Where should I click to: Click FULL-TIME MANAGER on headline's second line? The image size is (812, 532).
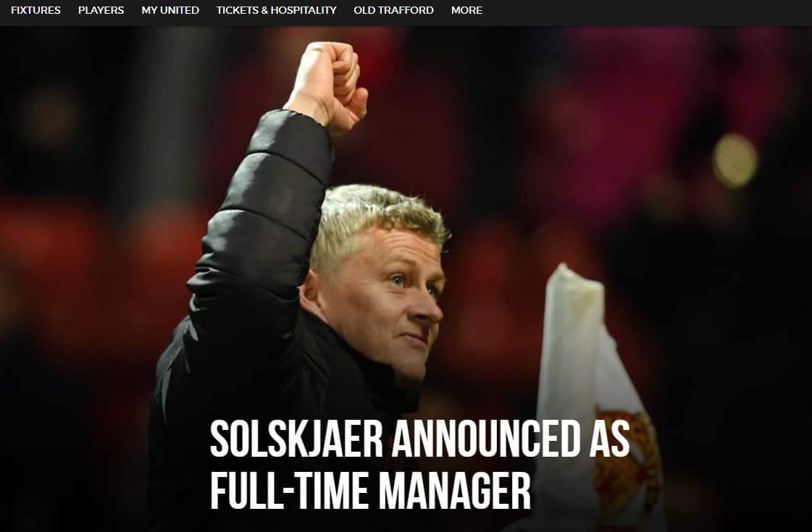(x=371, y=490)
